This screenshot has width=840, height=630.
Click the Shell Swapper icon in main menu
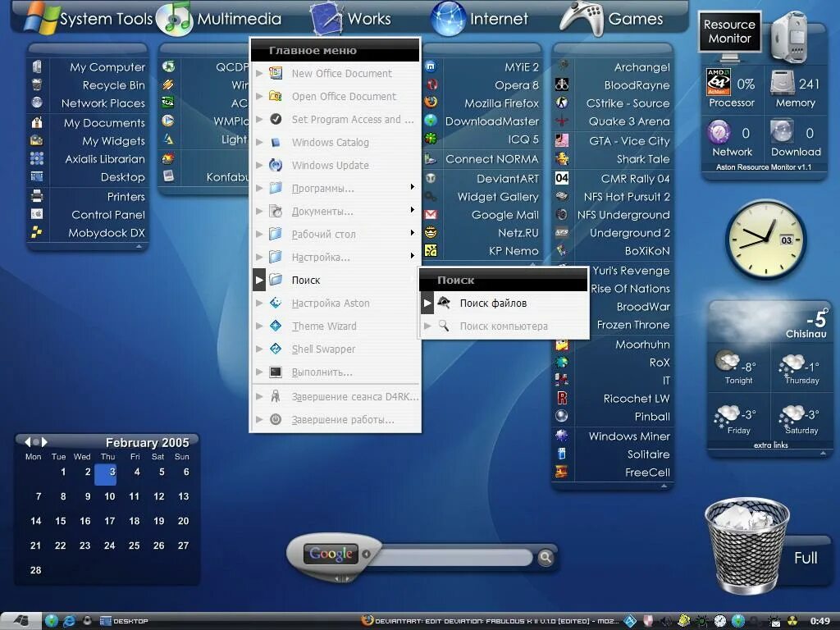pos(276,349)
